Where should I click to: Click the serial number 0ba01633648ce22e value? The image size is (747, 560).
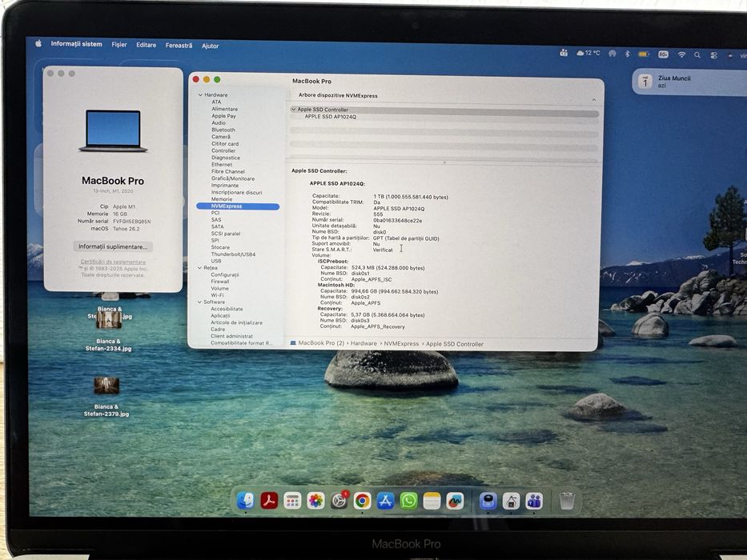click(x=397, y=221)
